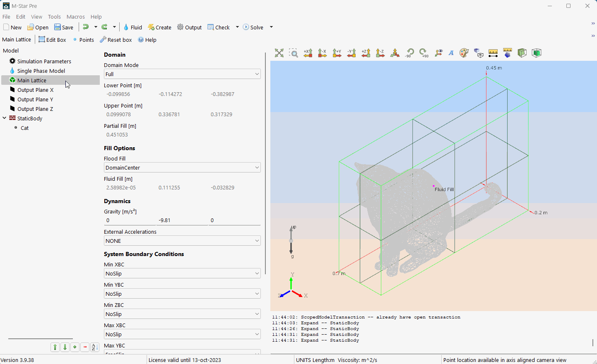Click the Undo arrow icon
Image resolution: width=597 pixels, height=364 pixels.
[86, 27]
